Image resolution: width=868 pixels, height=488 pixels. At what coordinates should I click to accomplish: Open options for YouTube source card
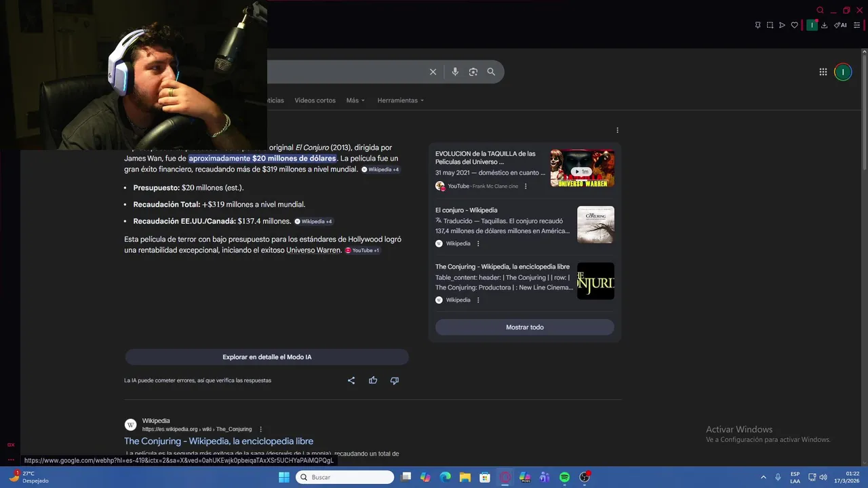(x=526, y=186)
